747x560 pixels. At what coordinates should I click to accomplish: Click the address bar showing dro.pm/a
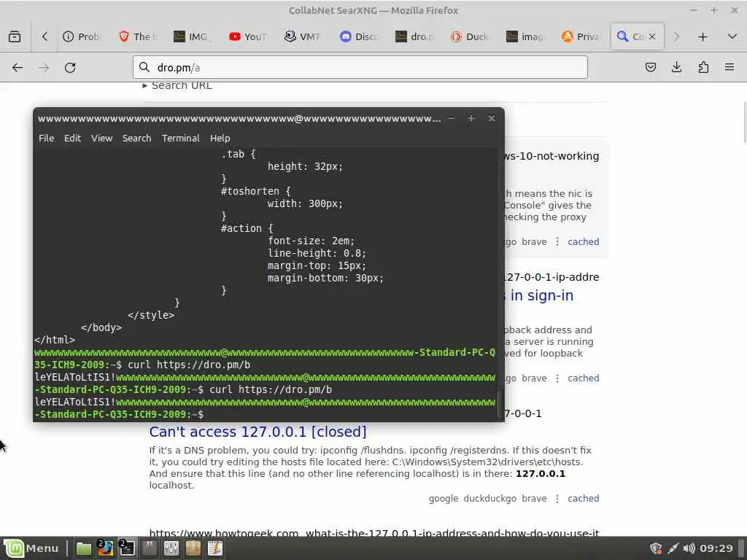point(360,68)
